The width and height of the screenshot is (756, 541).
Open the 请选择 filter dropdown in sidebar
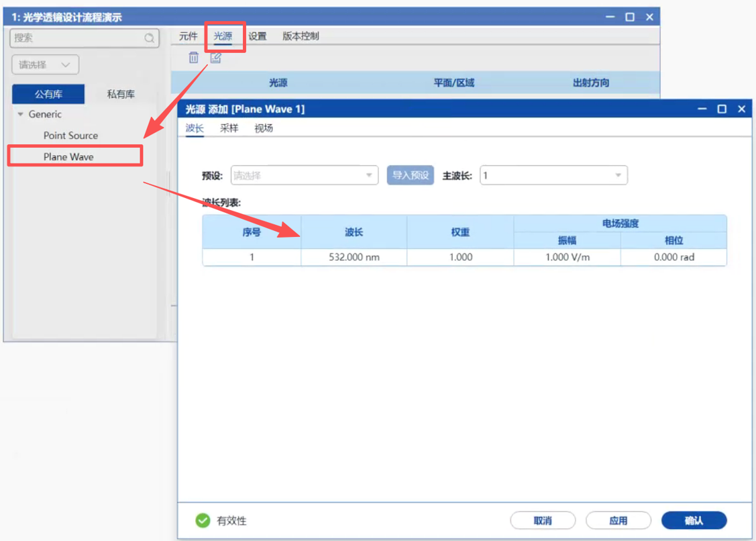point(45,65)
